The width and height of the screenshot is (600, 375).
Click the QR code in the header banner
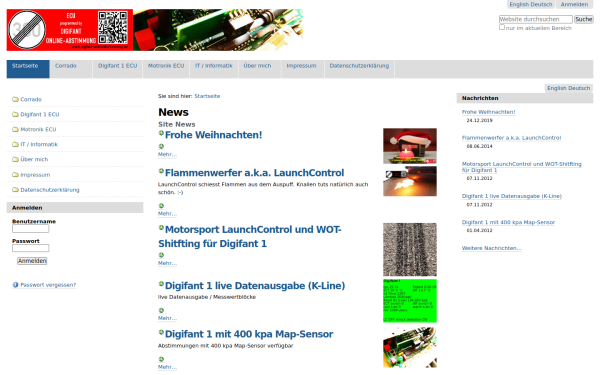pos(112,27)
